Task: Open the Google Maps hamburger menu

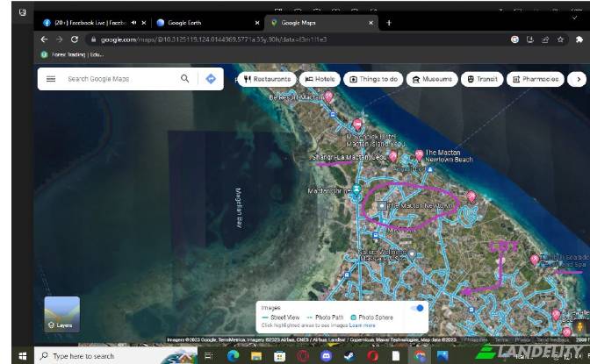Action: click(x=50, y=79)
